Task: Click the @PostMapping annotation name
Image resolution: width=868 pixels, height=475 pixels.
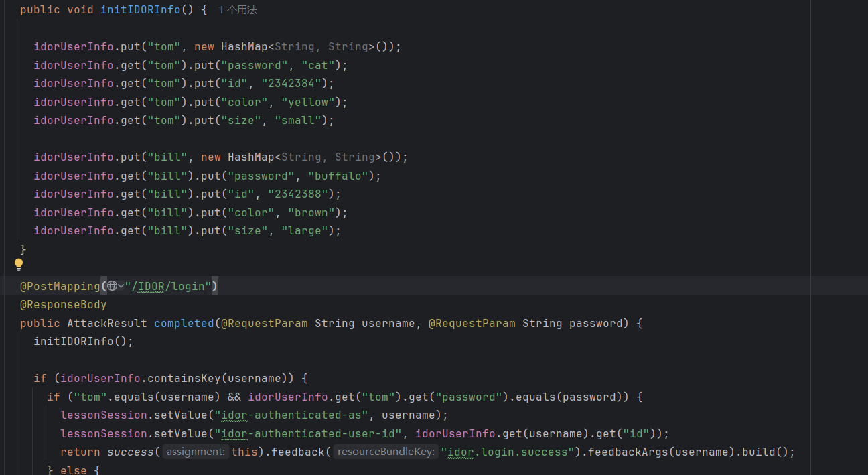Action: pyautogui.click(x=60, y=287)
